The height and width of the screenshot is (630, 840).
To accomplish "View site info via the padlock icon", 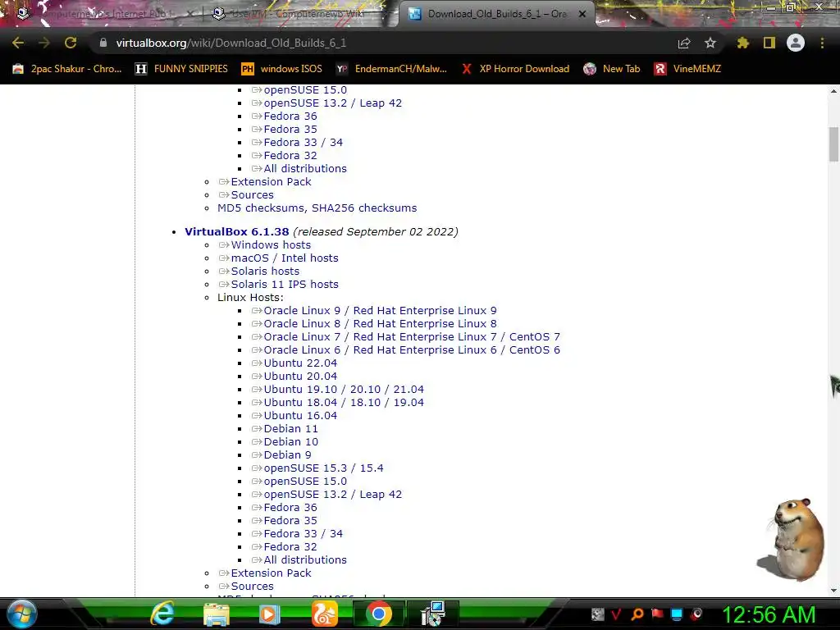I will (103, 43).
